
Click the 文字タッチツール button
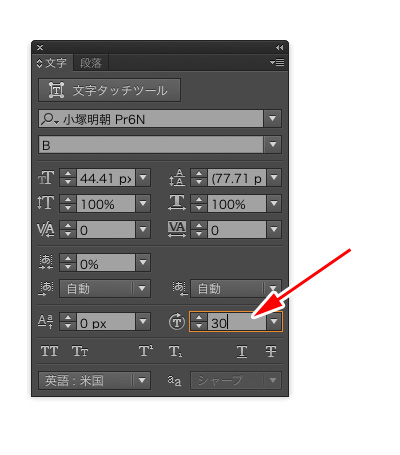[x=109, y=90]
